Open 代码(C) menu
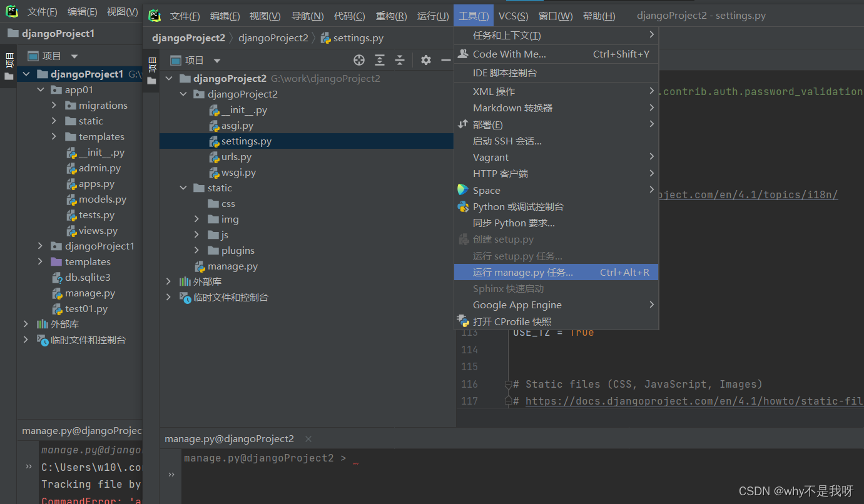Viewport: 864px width, 504px height. click(x=350, y=16)
